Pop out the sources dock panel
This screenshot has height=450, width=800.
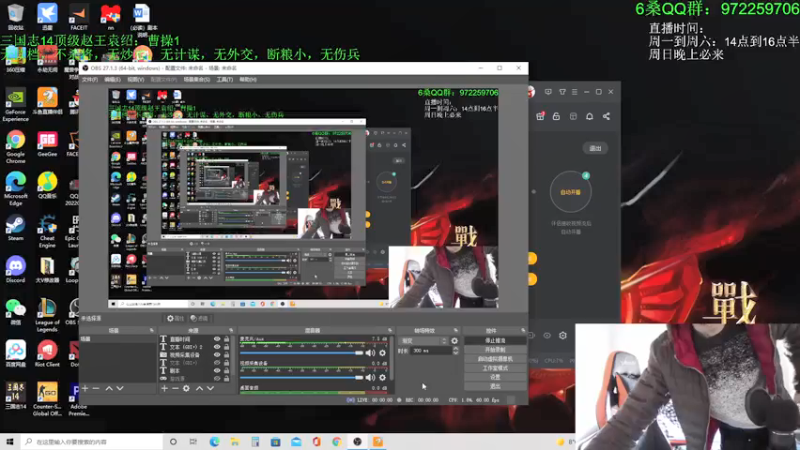tap(231, 331)
